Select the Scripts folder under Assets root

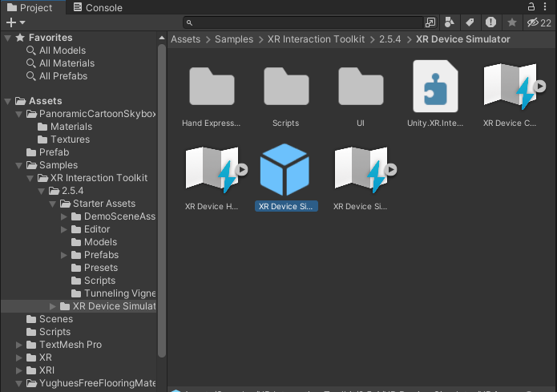[48, 332]
